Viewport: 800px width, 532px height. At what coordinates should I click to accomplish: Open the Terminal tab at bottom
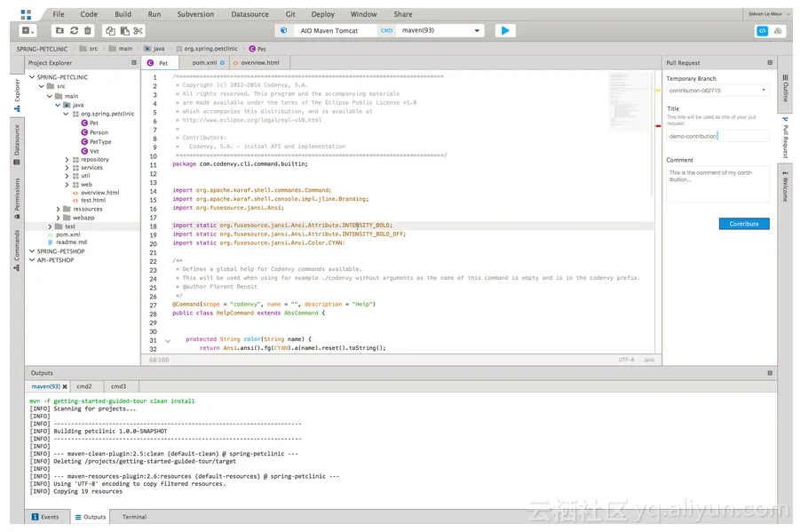click(x=134, y=517)
